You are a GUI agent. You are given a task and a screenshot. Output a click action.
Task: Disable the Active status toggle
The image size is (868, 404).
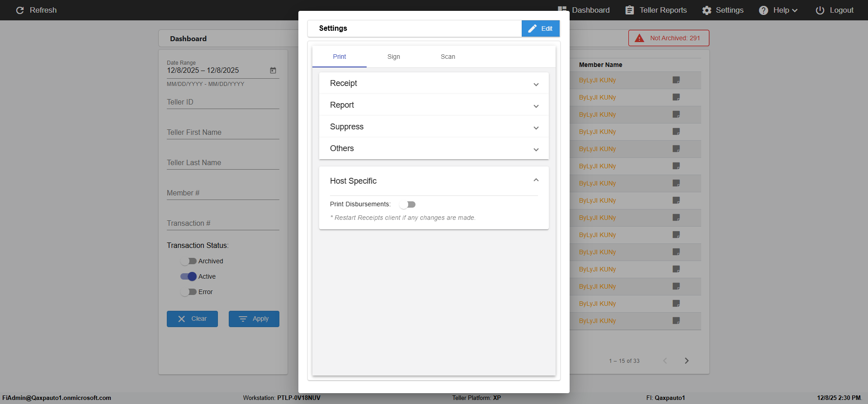click(189, 276)
